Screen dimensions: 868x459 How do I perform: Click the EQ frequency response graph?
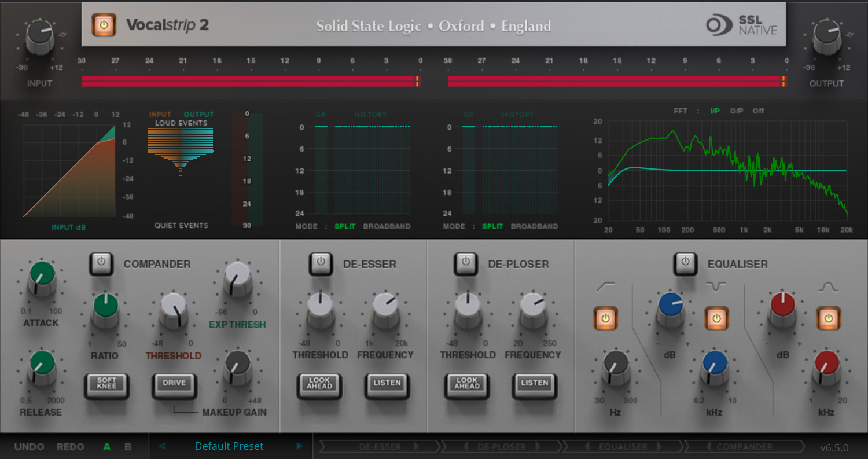pos(728,171)
